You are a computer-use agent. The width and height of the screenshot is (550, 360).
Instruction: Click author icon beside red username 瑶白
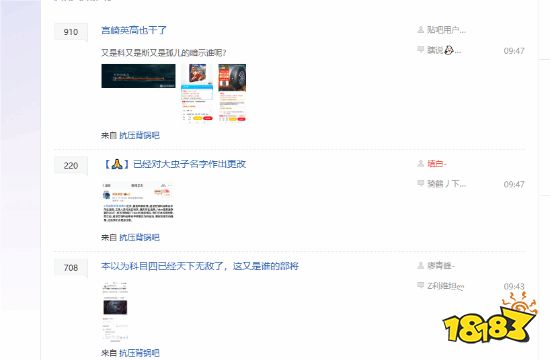coord(421,164)
